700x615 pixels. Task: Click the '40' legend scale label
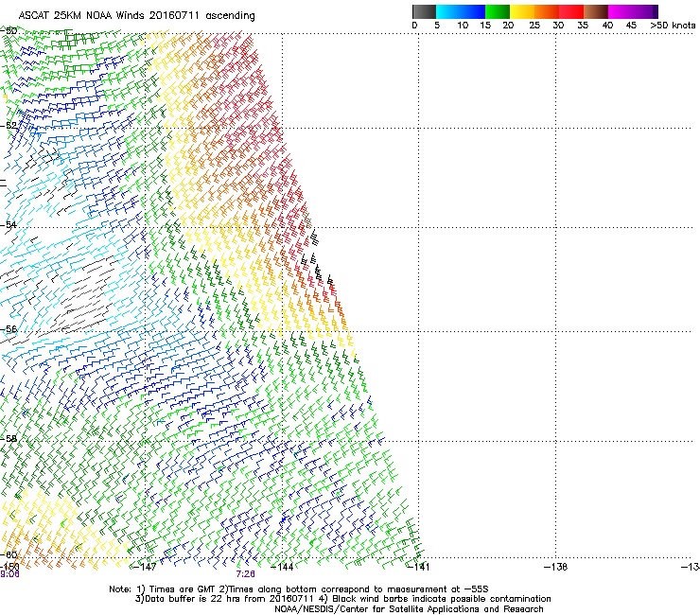[x=607, y=26]
